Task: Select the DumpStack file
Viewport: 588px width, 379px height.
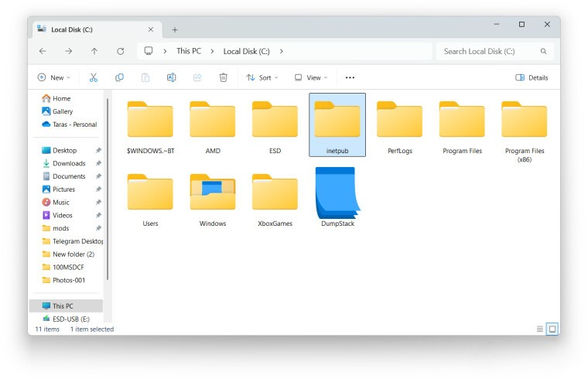Action: tap(337, 197)
